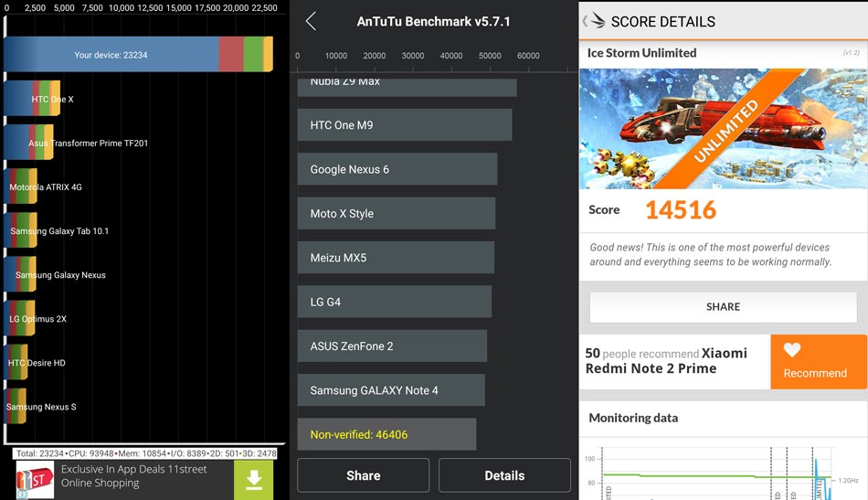The width and height of the screenshot is (868, 500).
Task: Select the HTC One M9 row
Action: pos(405,124)
